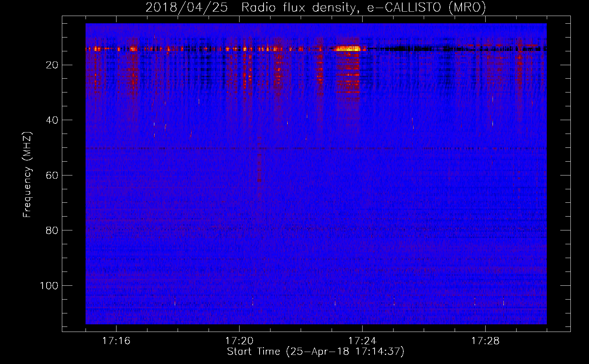Screen dimensions: 589x364
Task: Select the 60 MHz frequency tick label
Action: [x=52, y=175]
